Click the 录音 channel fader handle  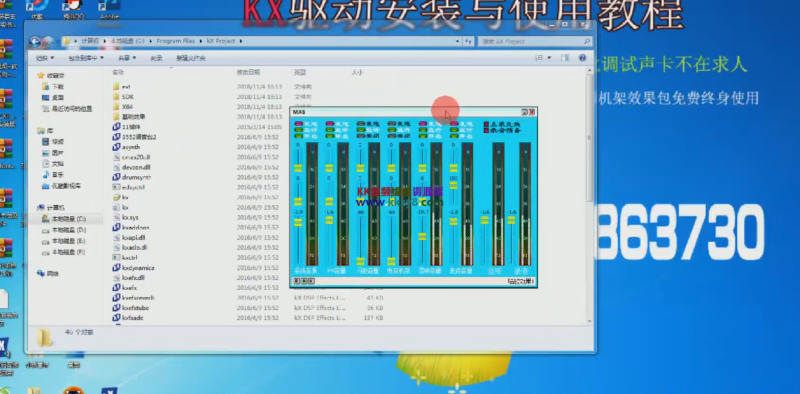pyautogui.click(x=511, y=220)
